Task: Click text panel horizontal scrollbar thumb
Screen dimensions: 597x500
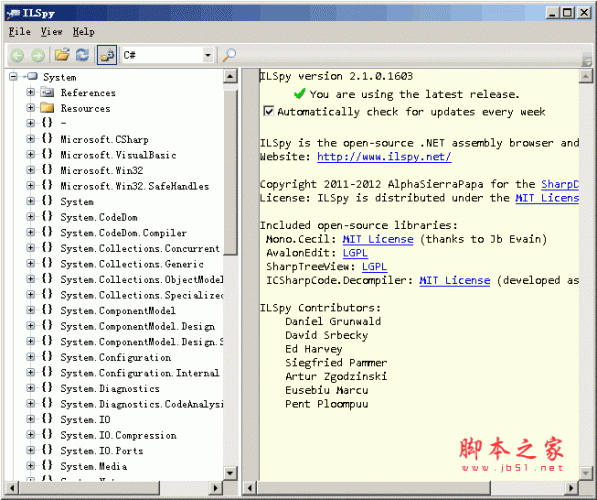Action: coord(374,488)
